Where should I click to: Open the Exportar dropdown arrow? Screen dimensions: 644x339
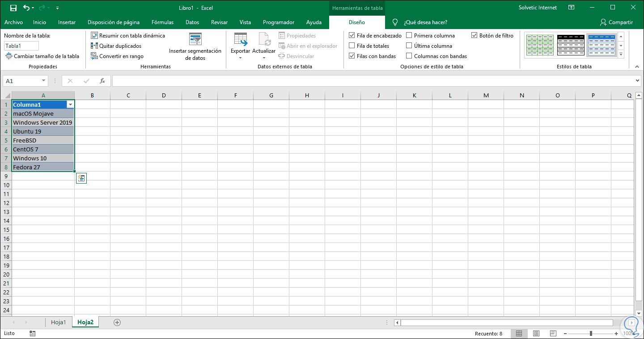pos(241,58)
